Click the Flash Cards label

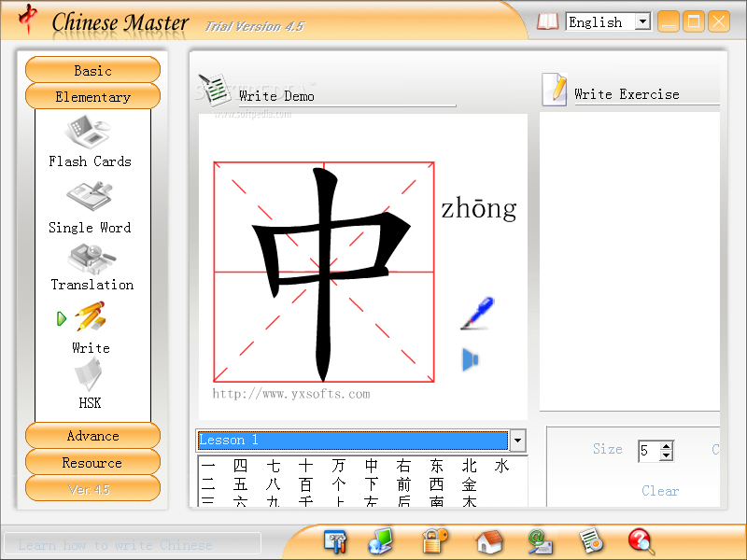[x=90, y=161]
